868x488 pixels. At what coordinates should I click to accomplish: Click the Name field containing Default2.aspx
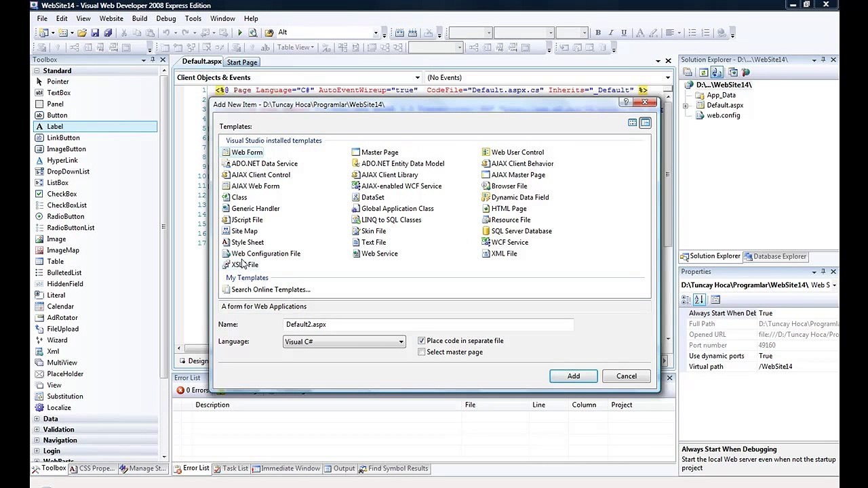click(429, 325)
